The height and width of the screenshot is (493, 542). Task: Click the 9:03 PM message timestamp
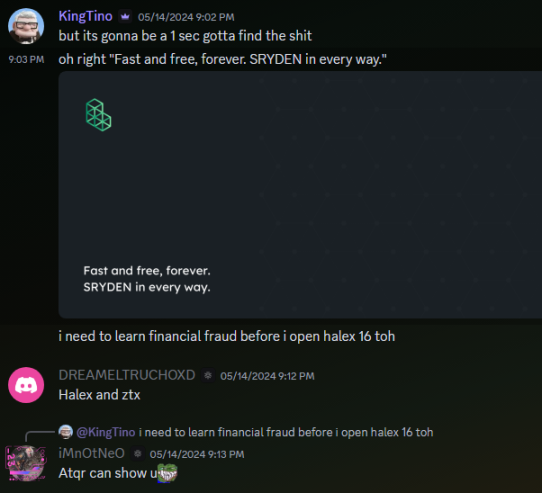(x=26, y=59)
